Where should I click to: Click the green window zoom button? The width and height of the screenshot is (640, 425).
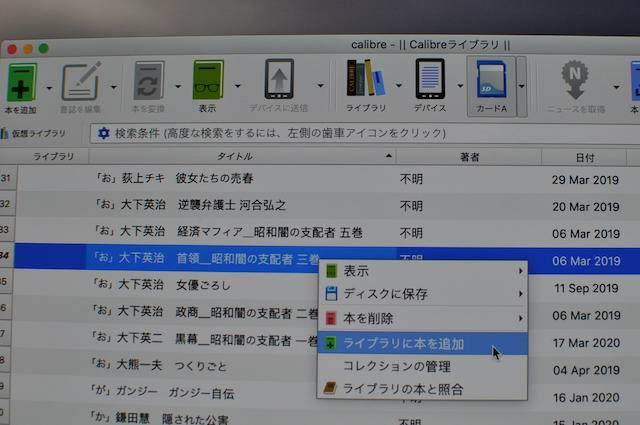coord(44,49)
